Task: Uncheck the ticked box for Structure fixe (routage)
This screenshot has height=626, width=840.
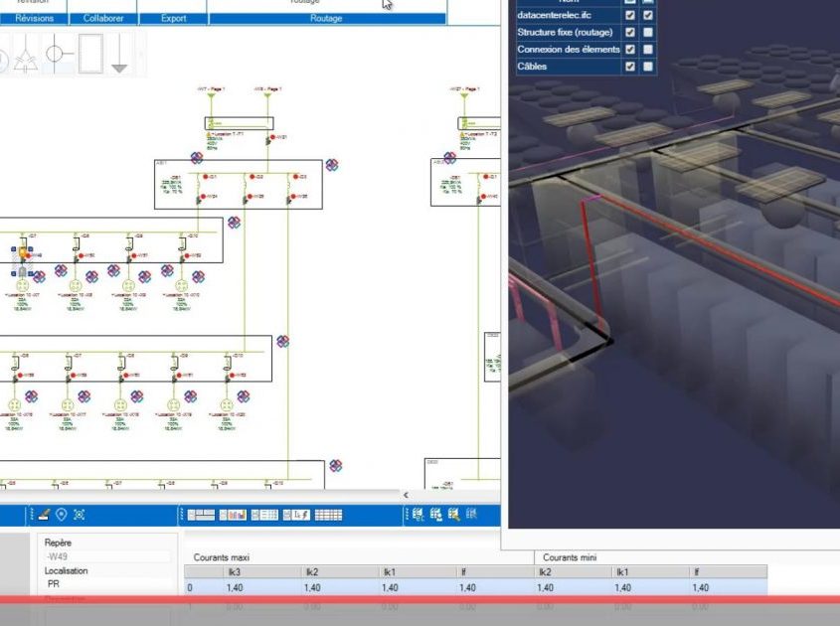Action: tap(630, 32)
